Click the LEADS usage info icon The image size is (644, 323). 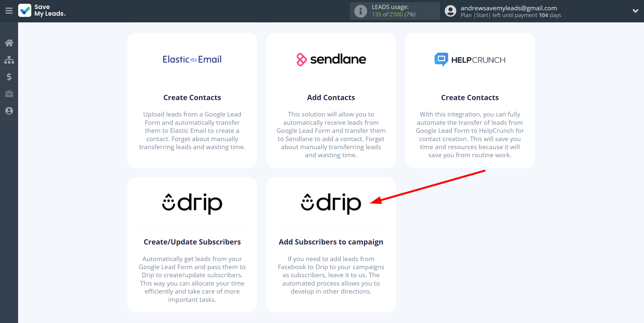360,11
